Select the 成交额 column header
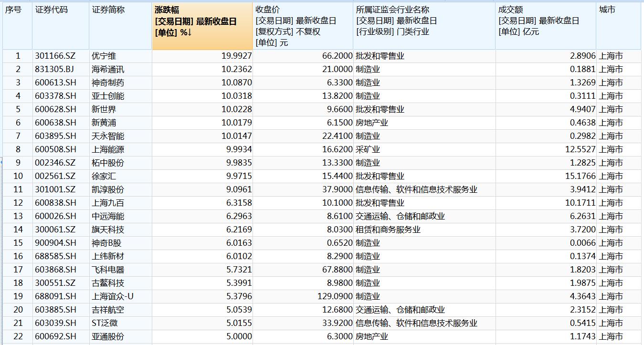Screen dimensions: 644x345 point(546,26)
